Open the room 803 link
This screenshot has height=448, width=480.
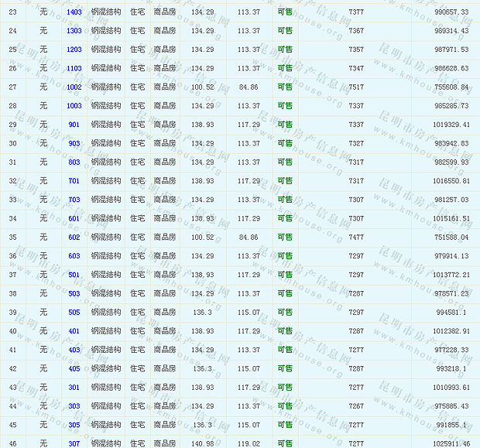coord(74,162)
